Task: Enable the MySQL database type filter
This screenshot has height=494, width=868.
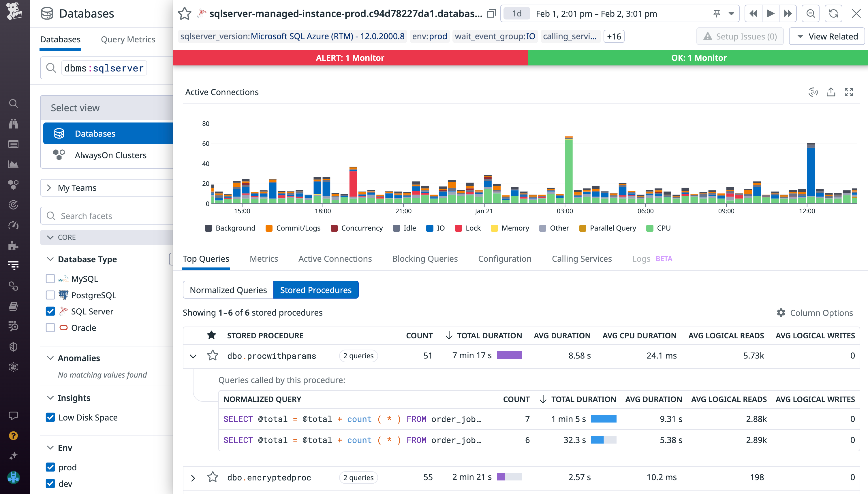Action: coord(50,278)
